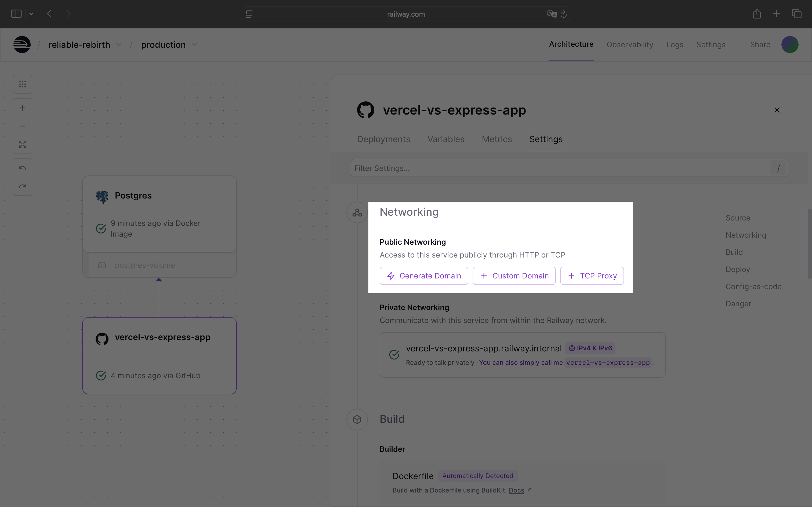The height and width of the screenshot is (507, 812).
Task: Open the user avatar menu
Action: point(789,45)
